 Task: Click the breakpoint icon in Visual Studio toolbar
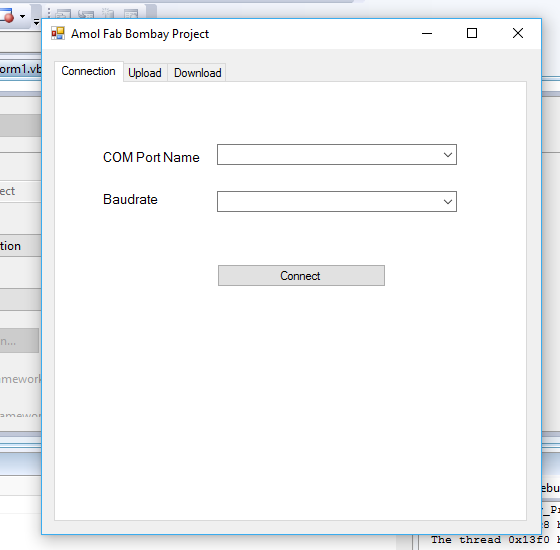click(x=7, y=16)
